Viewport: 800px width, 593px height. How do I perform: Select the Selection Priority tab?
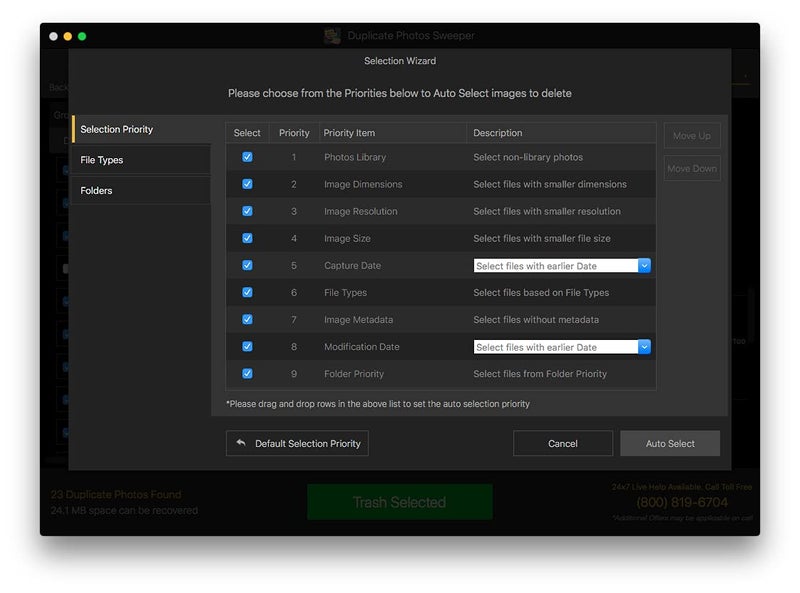pos(141,129)
